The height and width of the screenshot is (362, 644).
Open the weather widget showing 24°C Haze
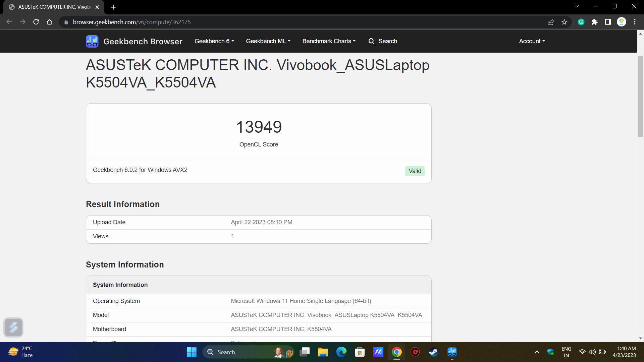(x=21, y=352)
